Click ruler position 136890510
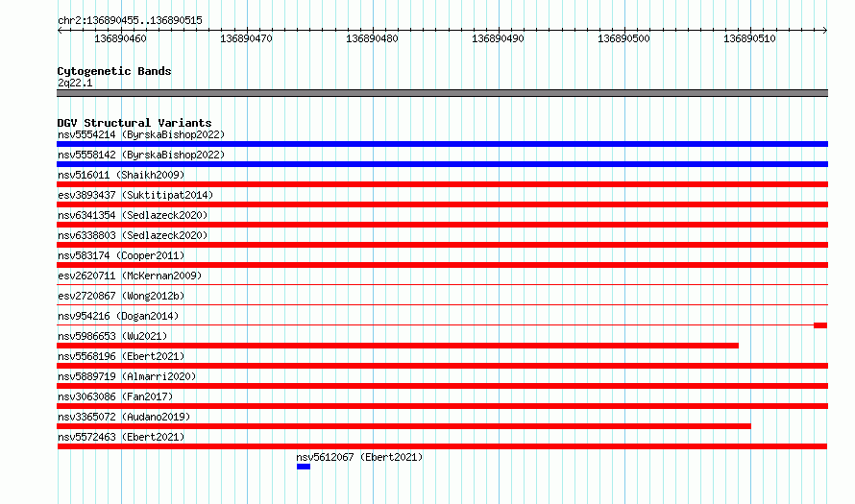This screenshot has width=855, height=504. coord(749,38)
